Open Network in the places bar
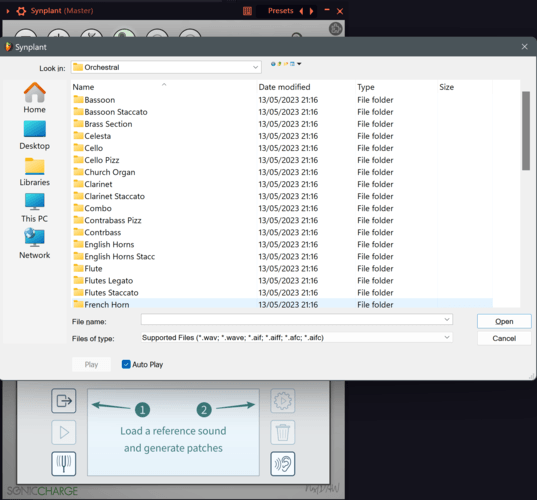 pyautogui.click(x=34, y=244)
